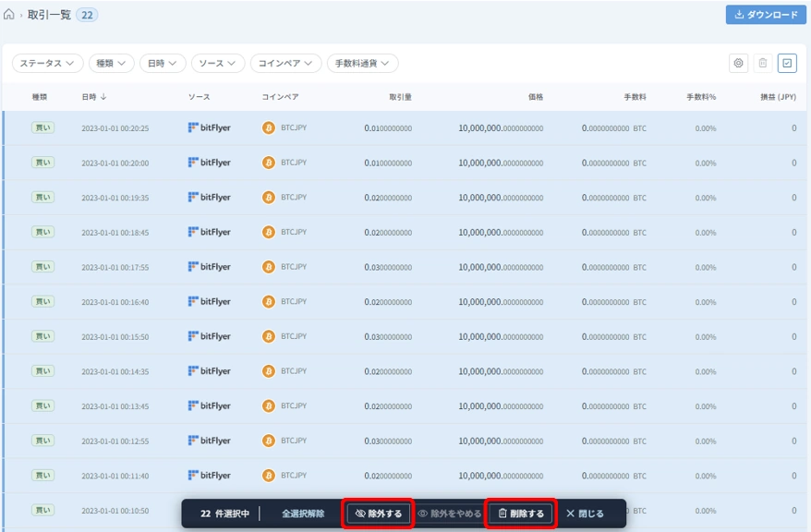Screen dimensions: 811x532
Task: Click 買い tag in 00:18:45 row
Action: (x=42, y=232)
